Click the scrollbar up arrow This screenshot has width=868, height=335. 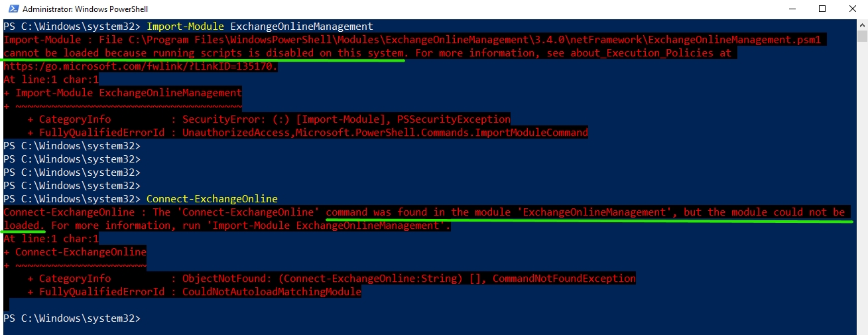tap(861, 25)
